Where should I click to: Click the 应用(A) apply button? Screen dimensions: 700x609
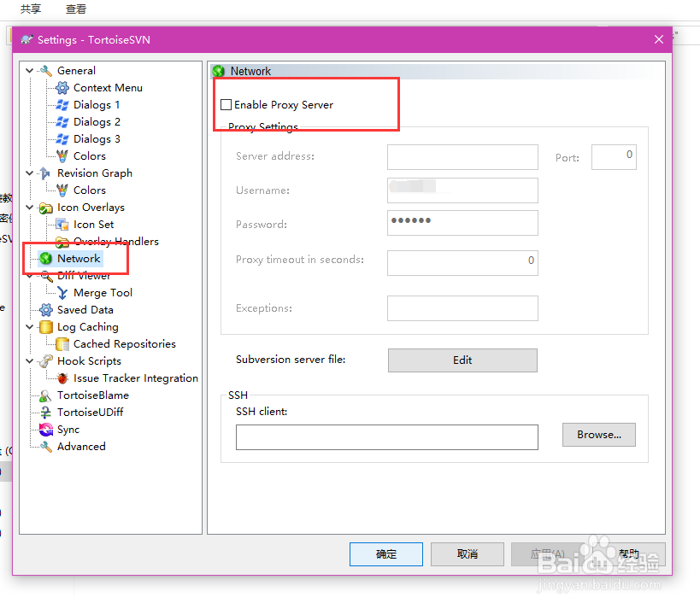tap(548, 554)
